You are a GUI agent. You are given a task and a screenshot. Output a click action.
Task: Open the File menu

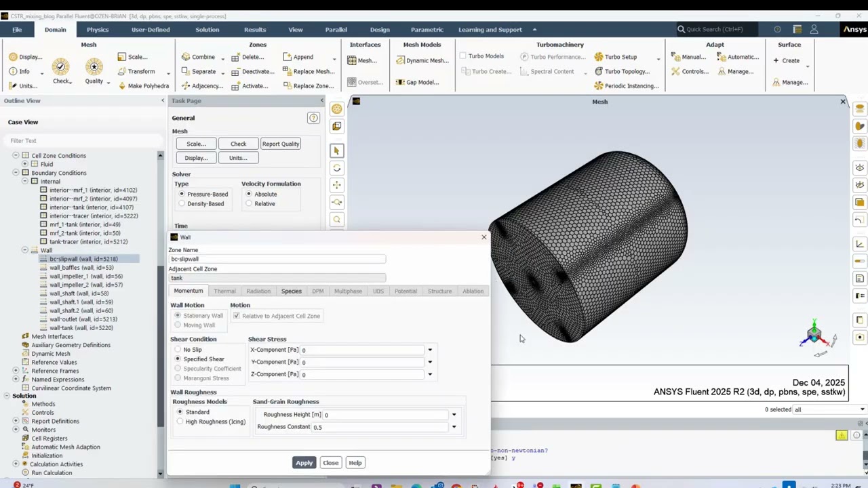(x=17, y=29)
